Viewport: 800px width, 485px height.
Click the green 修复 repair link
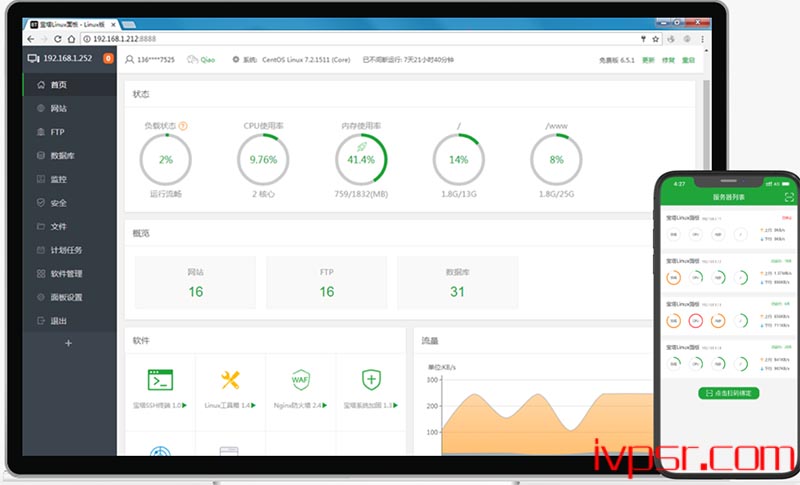point(668,60)
